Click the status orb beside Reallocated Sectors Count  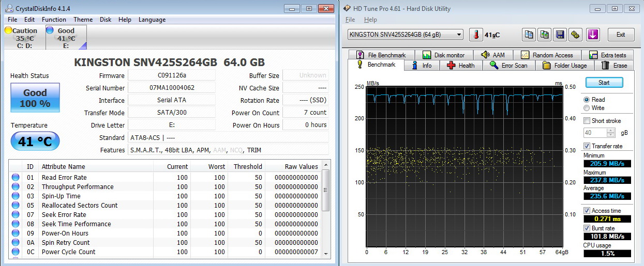pyautogui.click(x=16, y=205)
